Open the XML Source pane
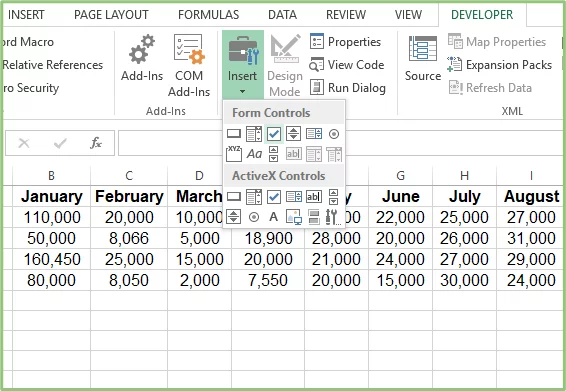This screenshot has height=391, width=566. [x=423, y=58]
